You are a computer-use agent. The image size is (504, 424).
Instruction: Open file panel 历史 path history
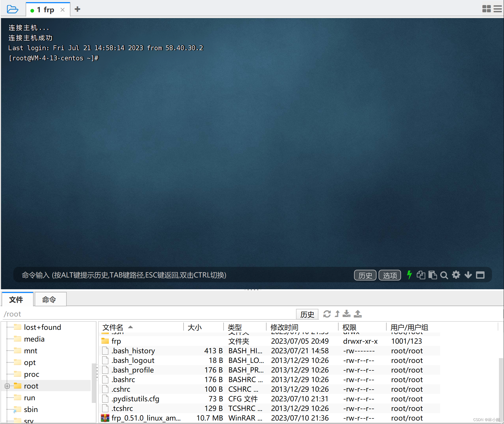[x=307, y=314]
